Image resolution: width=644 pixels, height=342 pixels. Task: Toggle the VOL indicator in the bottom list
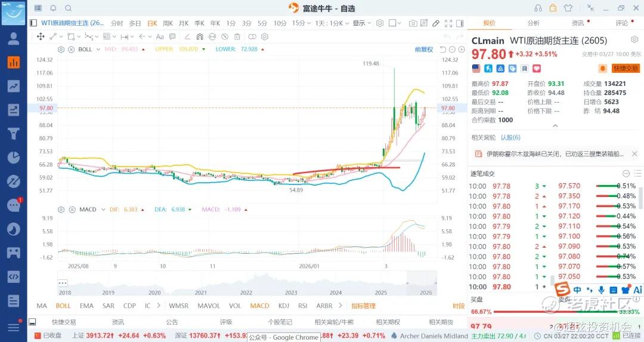235,306
